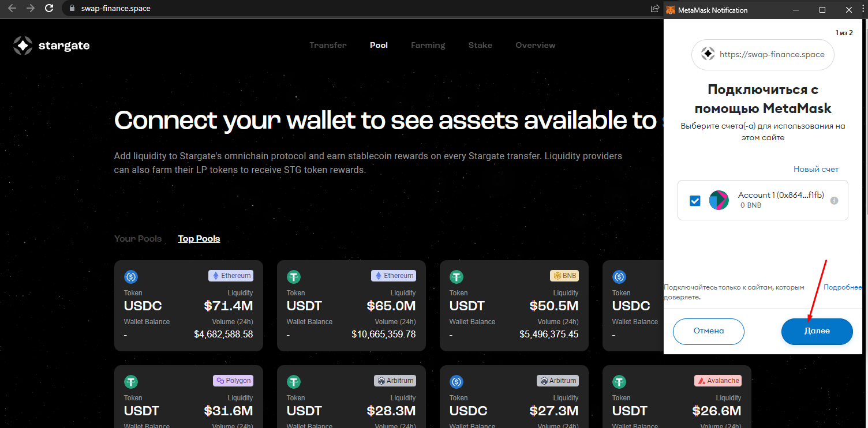Click the Новый счет link
The image size is (868, 428).
click(x=816, y=169)
